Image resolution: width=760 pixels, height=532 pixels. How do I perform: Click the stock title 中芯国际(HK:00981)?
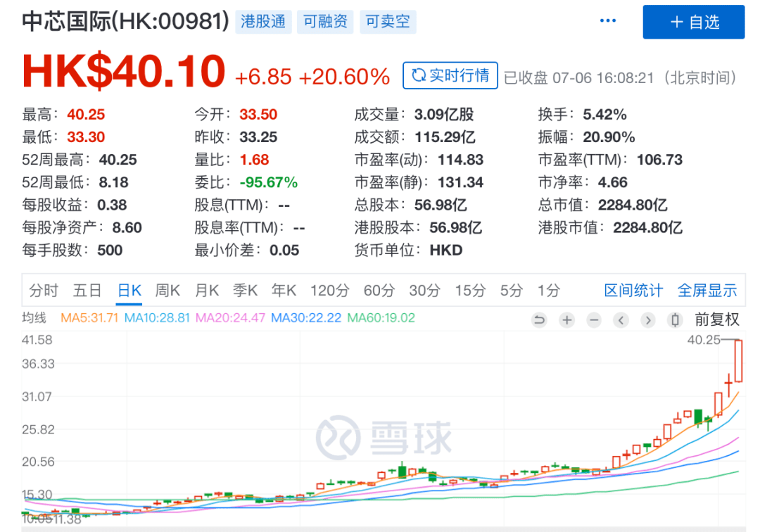pos(125,21)
